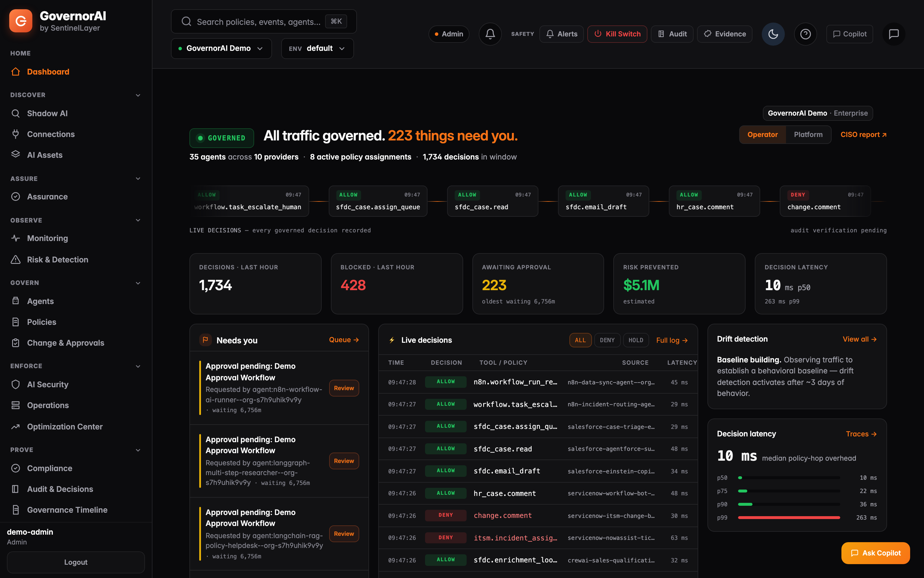Open Compliance page
Image resolution: width=924 pixels, height=578 pixels.
coord(76,468)
